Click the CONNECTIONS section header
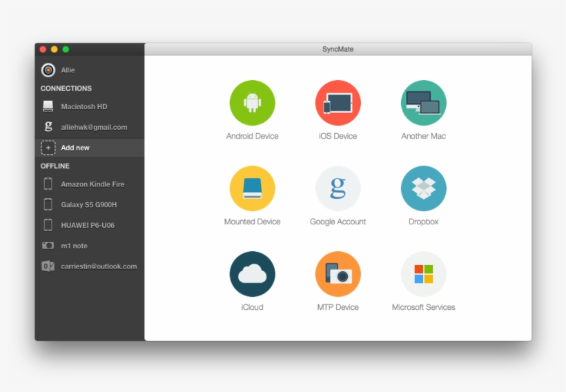 (66, 88)
